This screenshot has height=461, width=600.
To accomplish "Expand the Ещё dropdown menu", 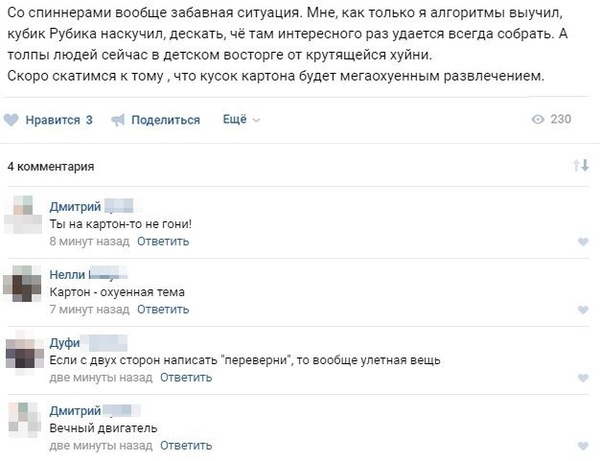I will [241, 119].
